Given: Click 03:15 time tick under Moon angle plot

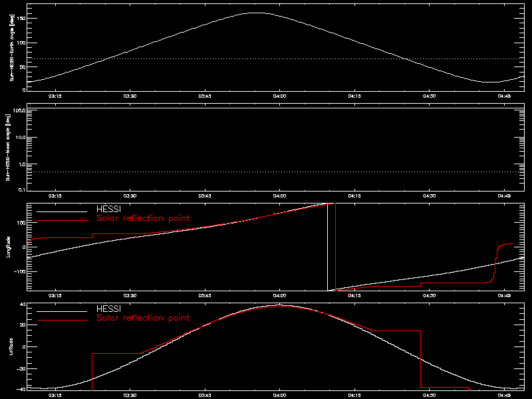Looking at the screenshot, I should 55,196.
